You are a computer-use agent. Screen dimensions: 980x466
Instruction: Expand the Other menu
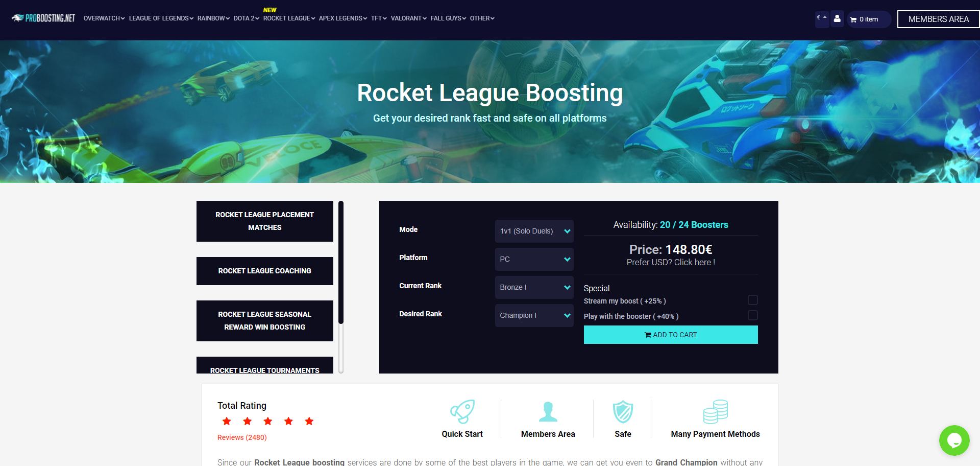pyautogui.click(x=482, y=18)
